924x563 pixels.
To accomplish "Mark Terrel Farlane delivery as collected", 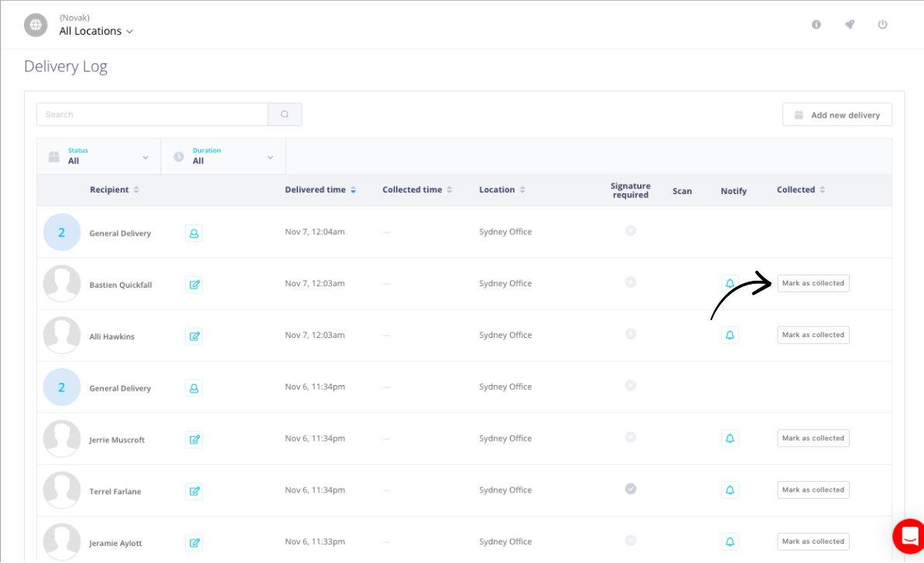I will click(x=813, y=490).
